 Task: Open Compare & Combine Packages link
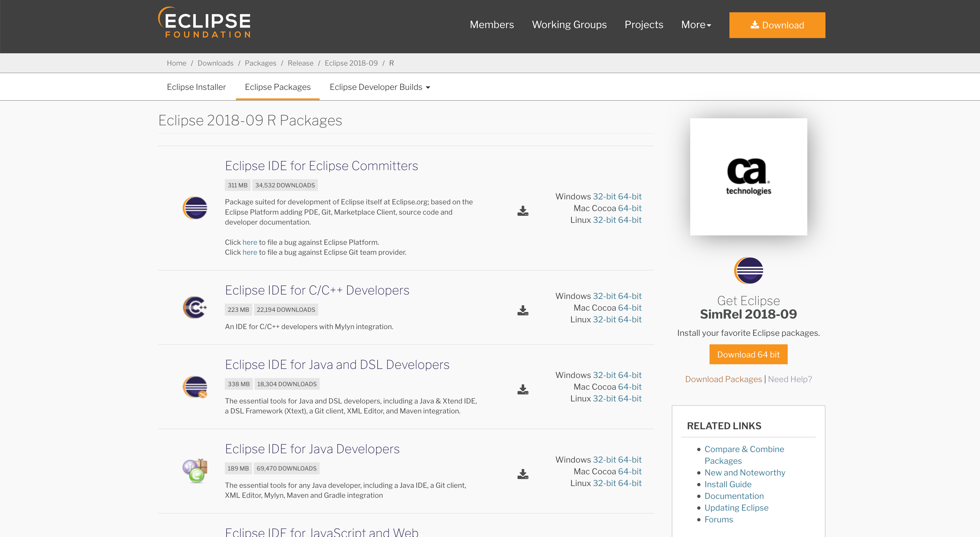tap(744, 455)
